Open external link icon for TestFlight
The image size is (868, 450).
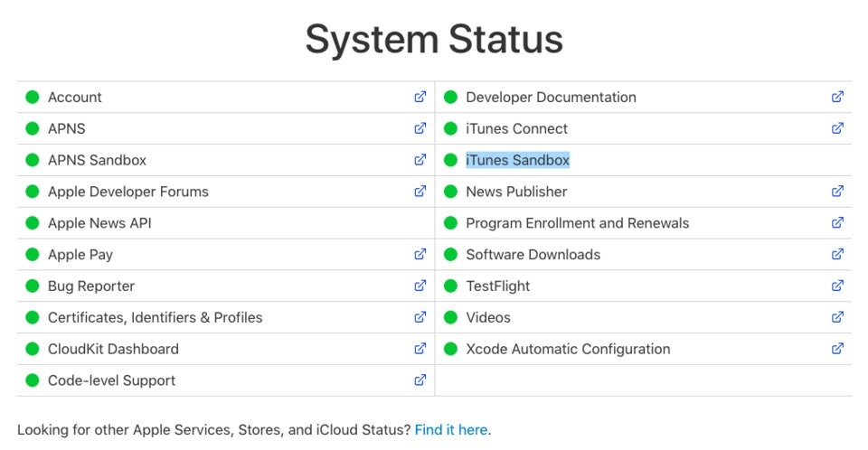tap(837, 286)
